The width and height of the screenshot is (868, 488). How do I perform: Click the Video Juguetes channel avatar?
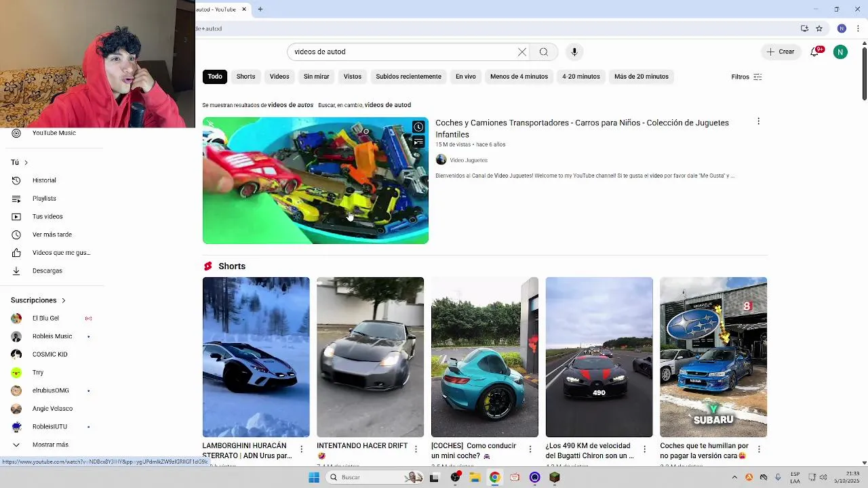(x=441, y=160)
